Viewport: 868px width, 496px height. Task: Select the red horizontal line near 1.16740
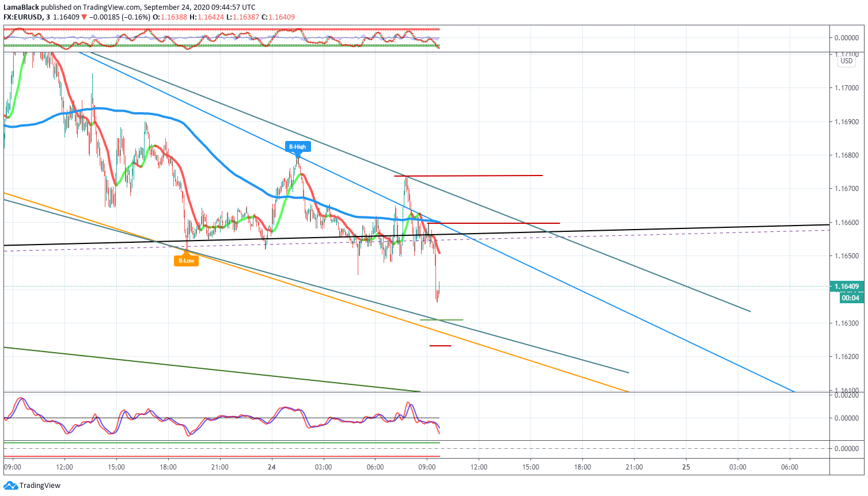[468, 175]
